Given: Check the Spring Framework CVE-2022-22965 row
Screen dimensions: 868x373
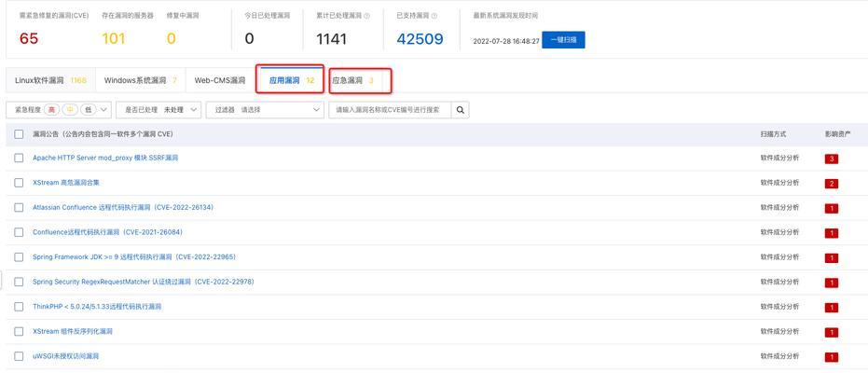Looking at the screenshot, I should [19, 257].
